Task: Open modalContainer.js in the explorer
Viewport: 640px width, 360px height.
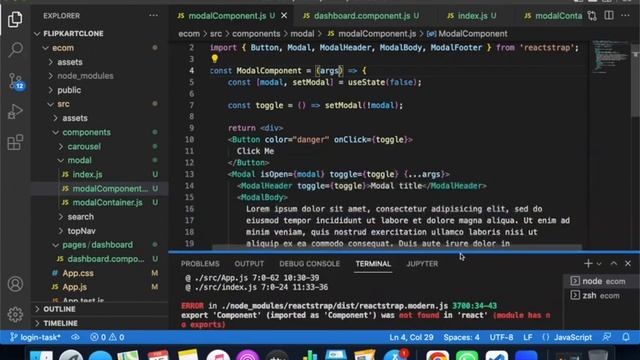Action: click(100, 202)
